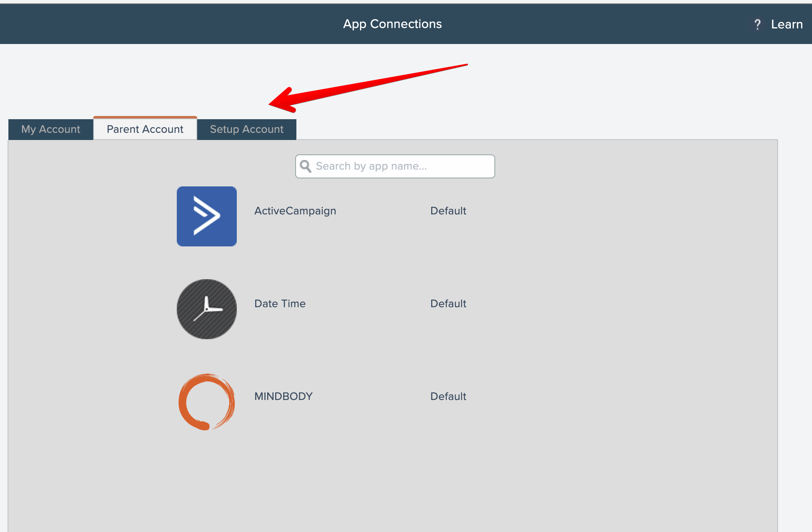The width and height of the screenshot is (812, 532).
Task: Click the Date Time clock icon
Action: (206, 309)
